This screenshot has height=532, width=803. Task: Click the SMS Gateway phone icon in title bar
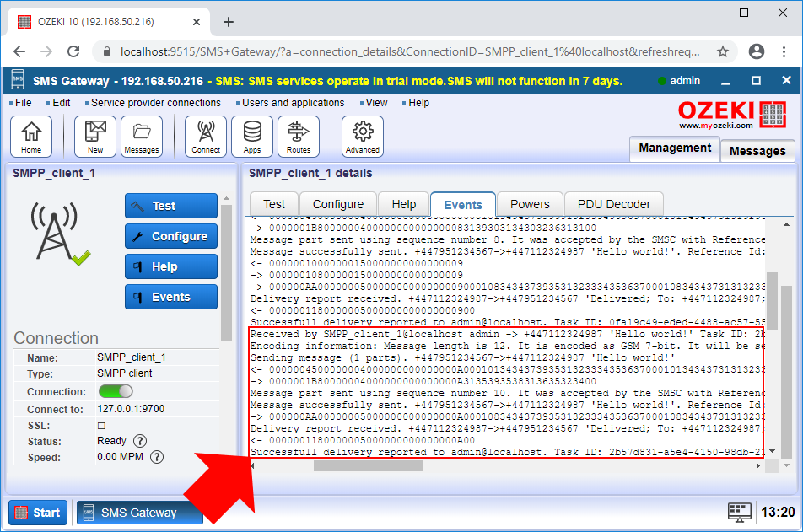(x=18, y=80)
